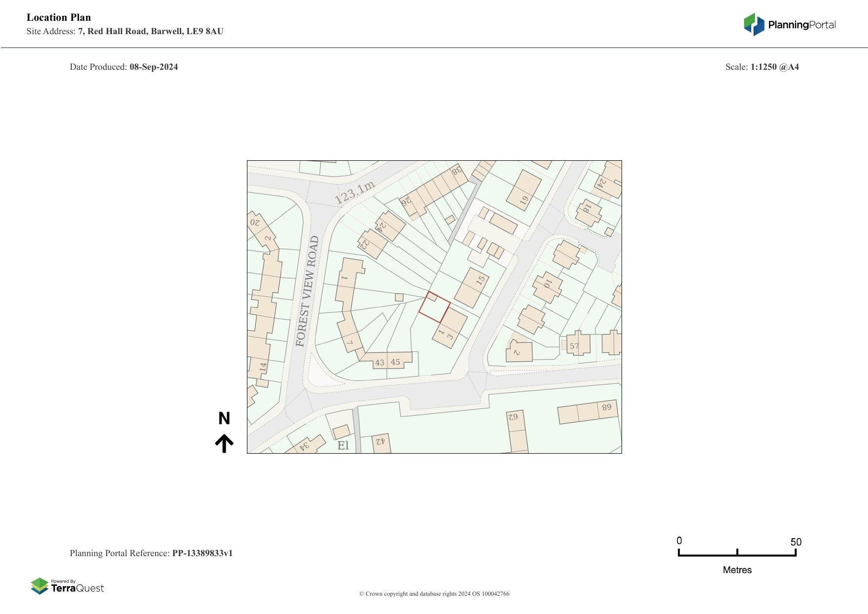Select the El substation label on the map
Screen dimensions: 868x614
click(343, 445)
